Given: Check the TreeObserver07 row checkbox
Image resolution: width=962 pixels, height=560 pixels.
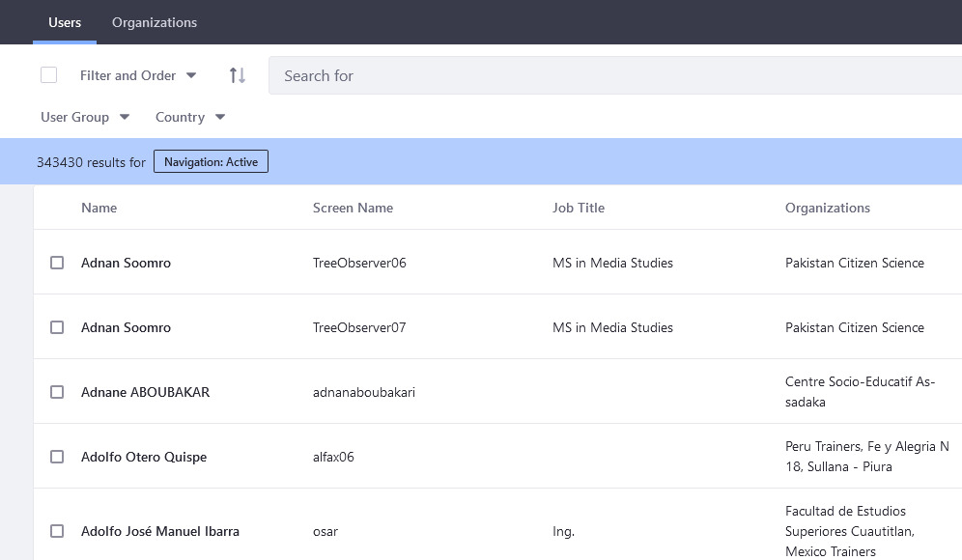Looking at the screenshot, I should pos(57,327).
